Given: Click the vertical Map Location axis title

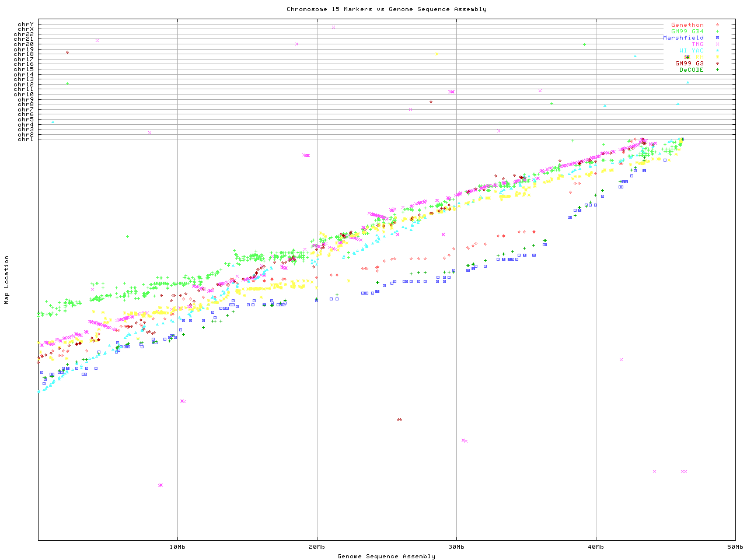Looking at the screenshot, I should point(7,280).
